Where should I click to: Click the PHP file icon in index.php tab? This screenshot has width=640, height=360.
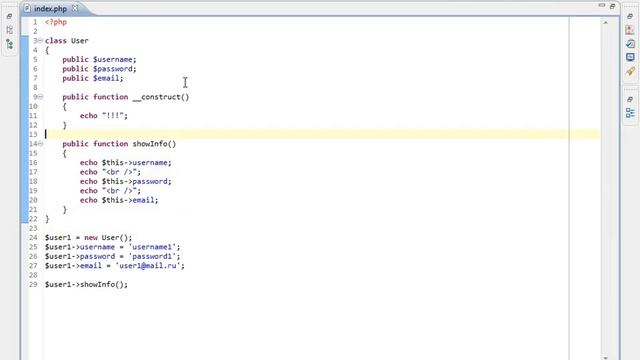[27, 8]
